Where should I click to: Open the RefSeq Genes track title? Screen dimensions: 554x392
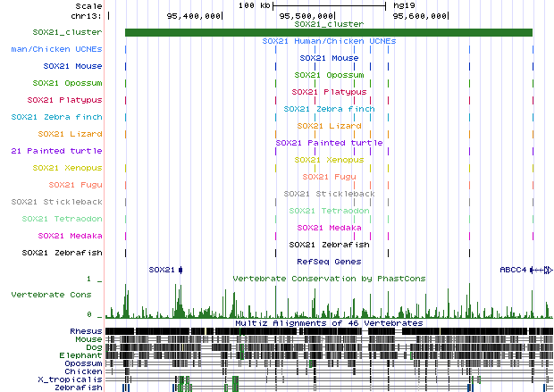pyautogui.click(x=328, y=262)
